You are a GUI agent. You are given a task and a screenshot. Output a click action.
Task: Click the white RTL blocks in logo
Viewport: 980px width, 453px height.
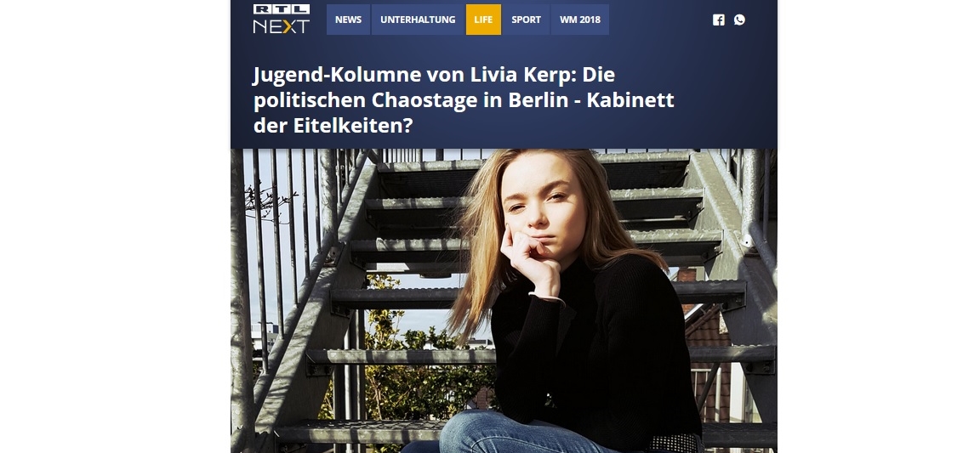[282, 8]
